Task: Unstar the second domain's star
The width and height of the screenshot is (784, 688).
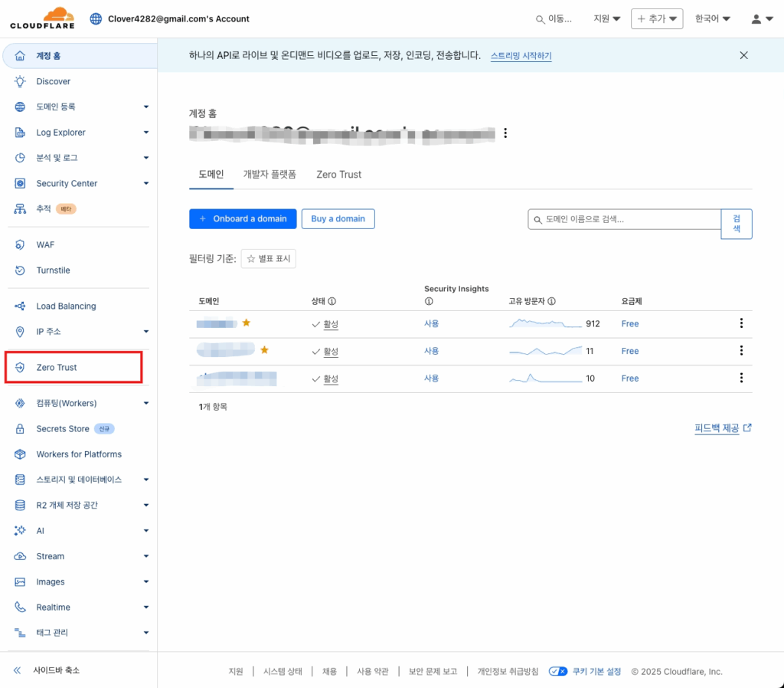Action: (264, 350)
